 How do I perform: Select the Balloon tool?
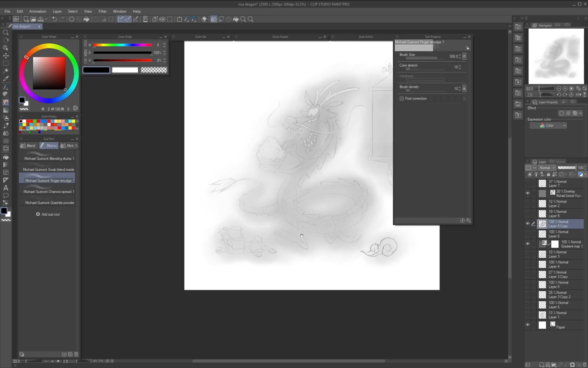point(6,196)
